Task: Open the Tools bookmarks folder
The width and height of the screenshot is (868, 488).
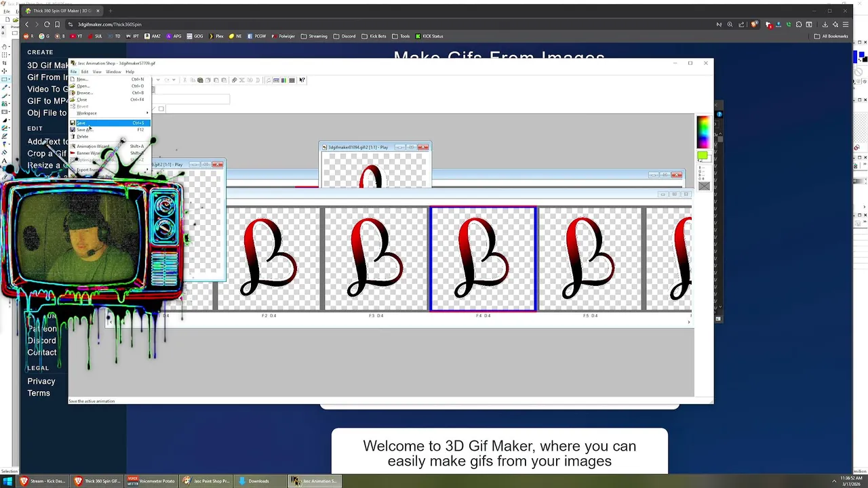Action: tap(401, 36)
